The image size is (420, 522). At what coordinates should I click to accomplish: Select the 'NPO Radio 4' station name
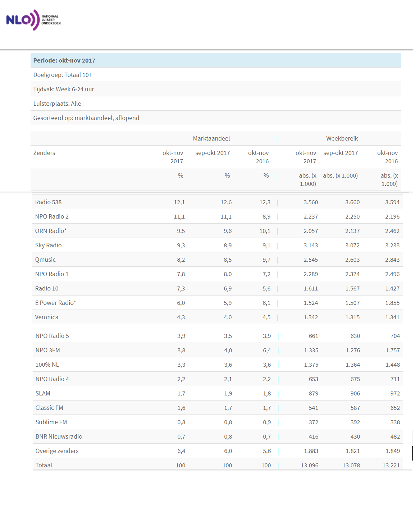pyautogui.click(x=52, y=379)
